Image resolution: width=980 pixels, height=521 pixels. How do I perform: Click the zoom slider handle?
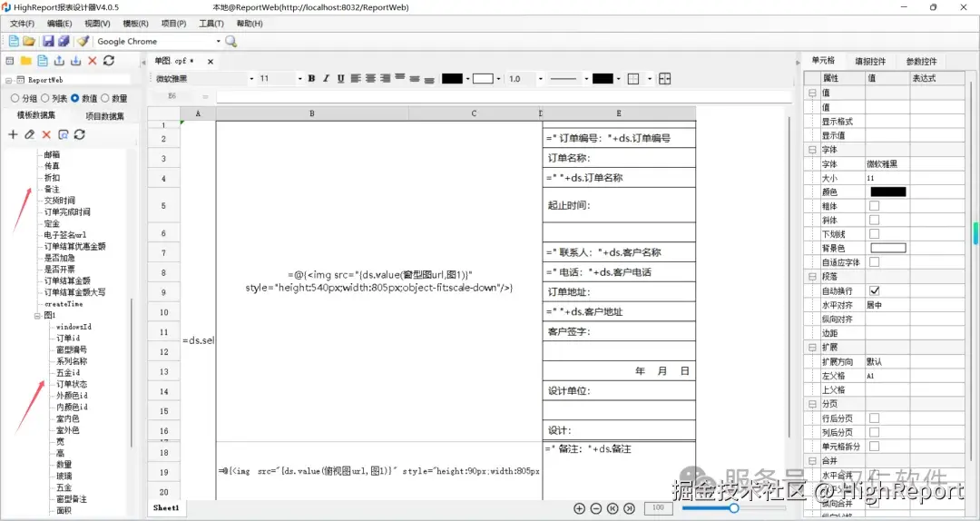pos(734,508)
